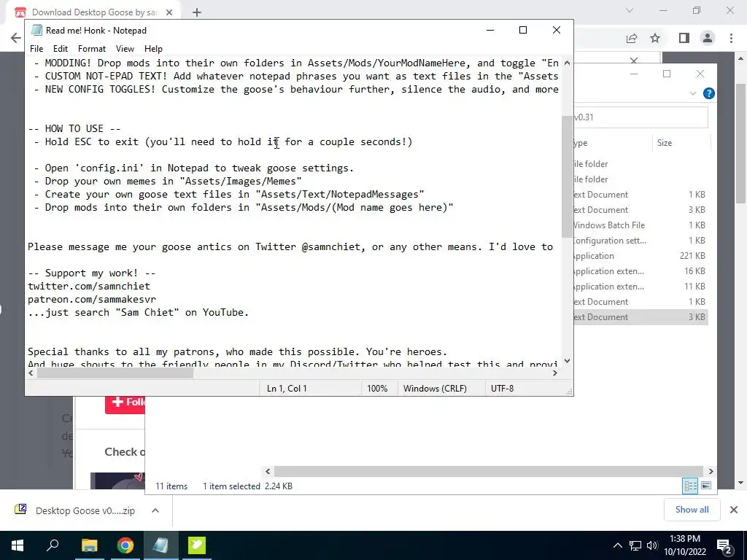Switch File Explorer to details view
The image size is (747, 560).
click(690, 485)
